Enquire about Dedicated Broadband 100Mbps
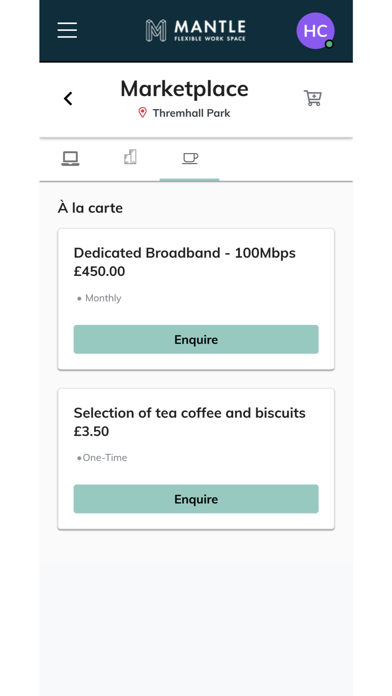This screenshot has height=696, width=392. point(196,340)
